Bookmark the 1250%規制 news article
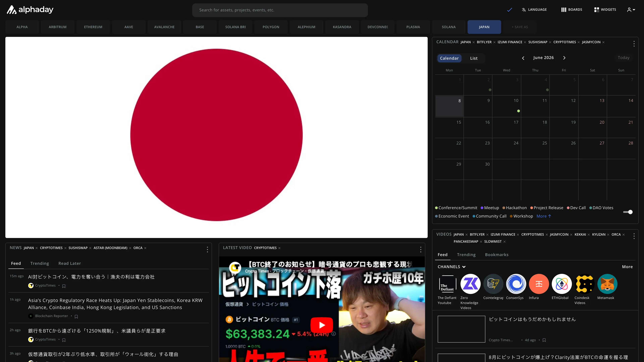The height and width of the screenshot is (362, 644). [x=64, y=340]
